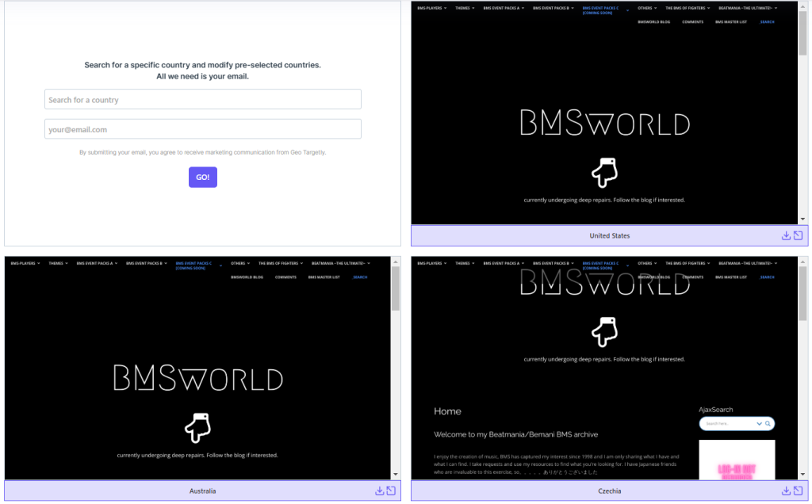The image size is (812, 504).
Task: Download the Czechia screenshot
Action: coord(786,491)
